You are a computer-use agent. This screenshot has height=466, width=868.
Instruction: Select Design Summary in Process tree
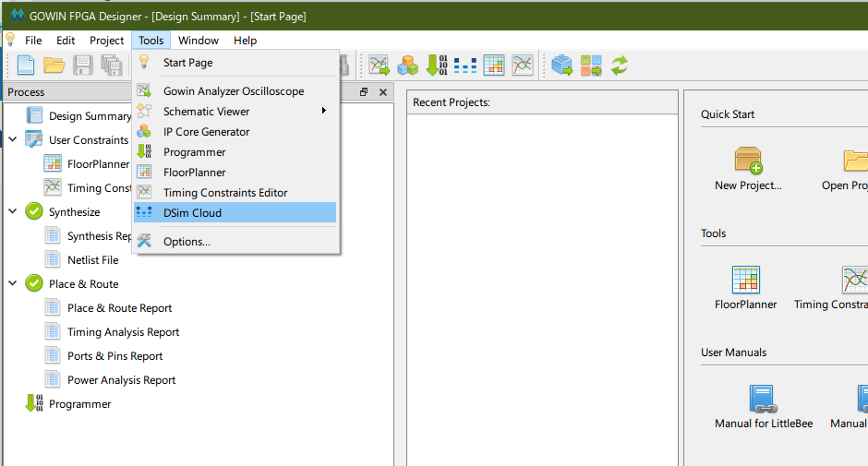coord(90,115)
